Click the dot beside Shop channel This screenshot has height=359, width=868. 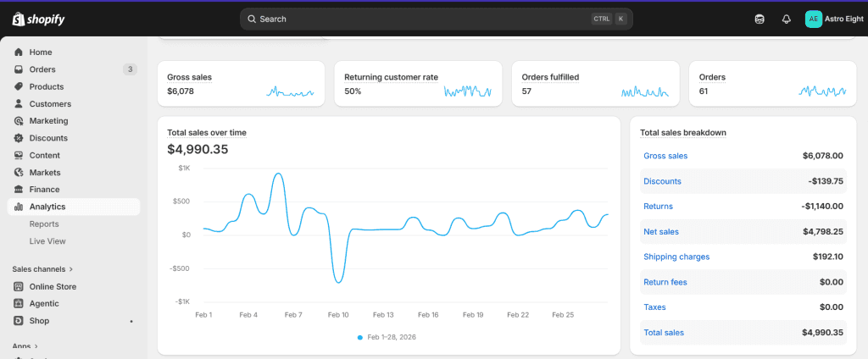[131, 322]
